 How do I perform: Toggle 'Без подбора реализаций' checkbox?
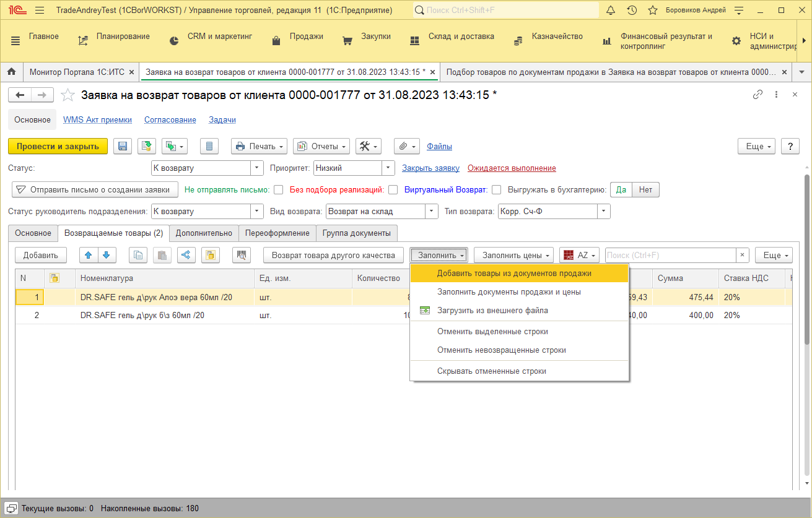click(393, 189)
